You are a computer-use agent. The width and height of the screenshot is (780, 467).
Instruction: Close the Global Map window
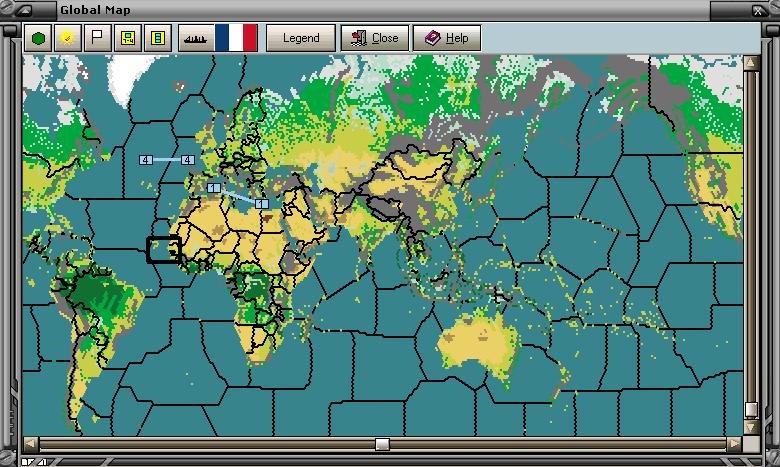tap(375, 38)
